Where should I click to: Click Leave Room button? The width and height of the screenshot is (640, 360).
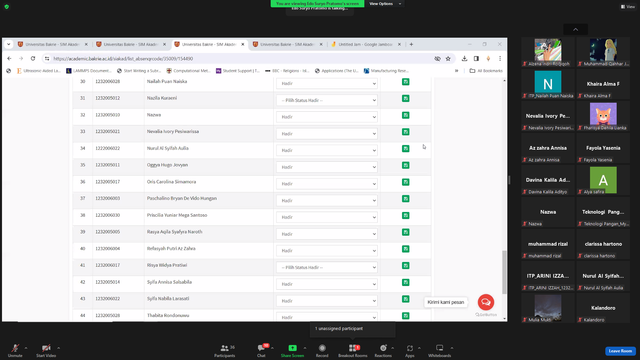point(620,351)
